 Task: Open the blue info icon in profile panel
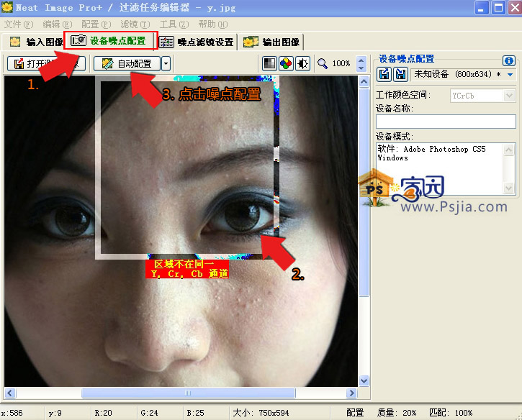coord(509,60)
